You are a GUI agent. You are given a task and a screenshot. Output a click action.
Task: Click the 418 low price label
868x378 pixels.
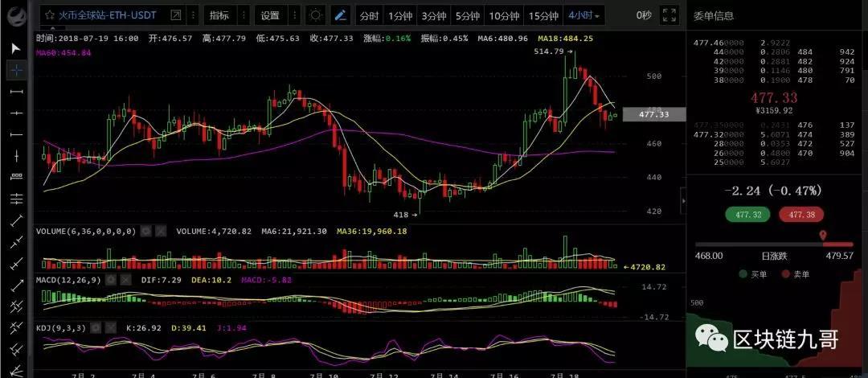click(401, 215)
